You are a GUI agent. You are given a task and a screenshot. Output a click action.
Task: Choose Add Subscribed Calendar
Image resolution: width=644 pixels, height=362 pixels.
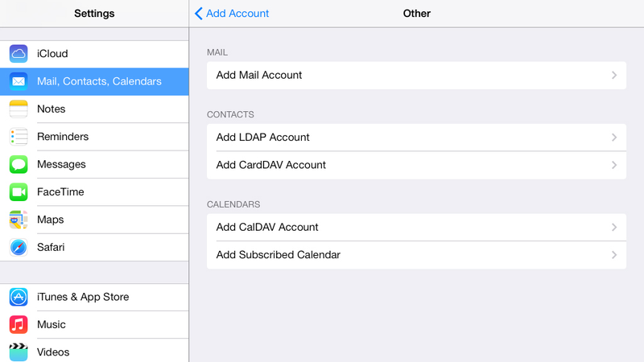tap(416, 255)
